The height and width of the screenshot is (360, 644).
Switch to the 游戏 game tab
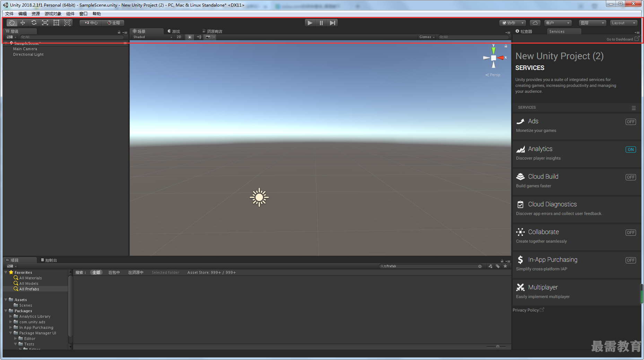tap(174, 31)
